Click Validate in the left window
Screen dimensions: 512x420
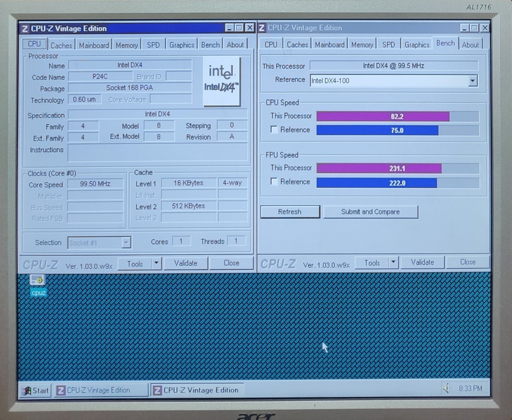[186, 263]
